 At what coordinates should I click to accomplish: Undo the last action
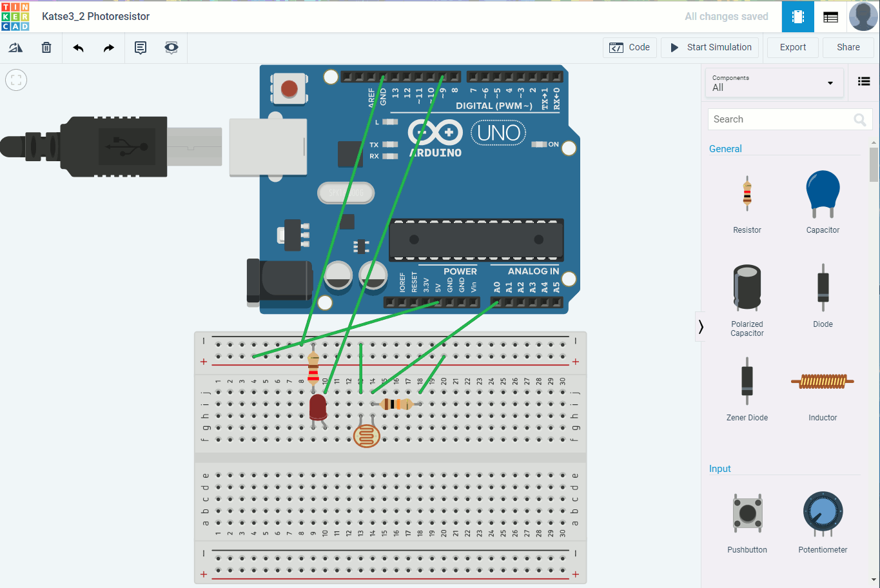pyautogui.click(x=78, y=48)
